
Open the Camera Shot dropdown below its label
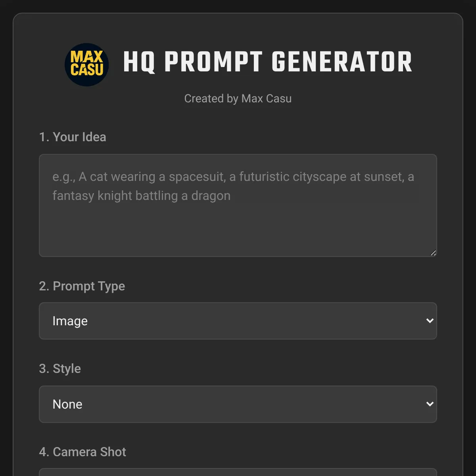[238, 472]
